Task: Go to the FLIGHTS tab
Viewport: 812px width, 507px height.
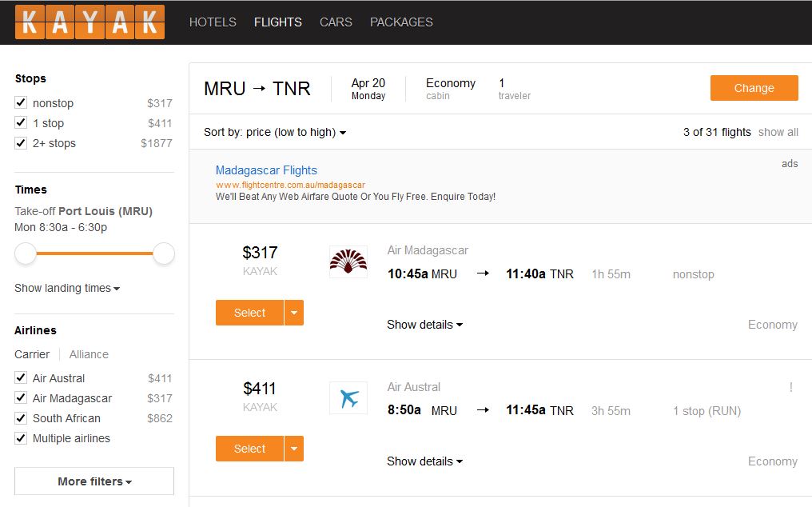Action: [x=278, y=22]
